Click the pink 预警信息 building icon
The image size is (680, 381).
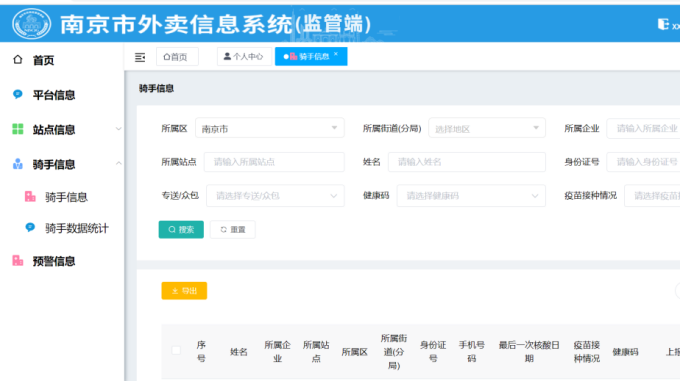click(18, 261)
